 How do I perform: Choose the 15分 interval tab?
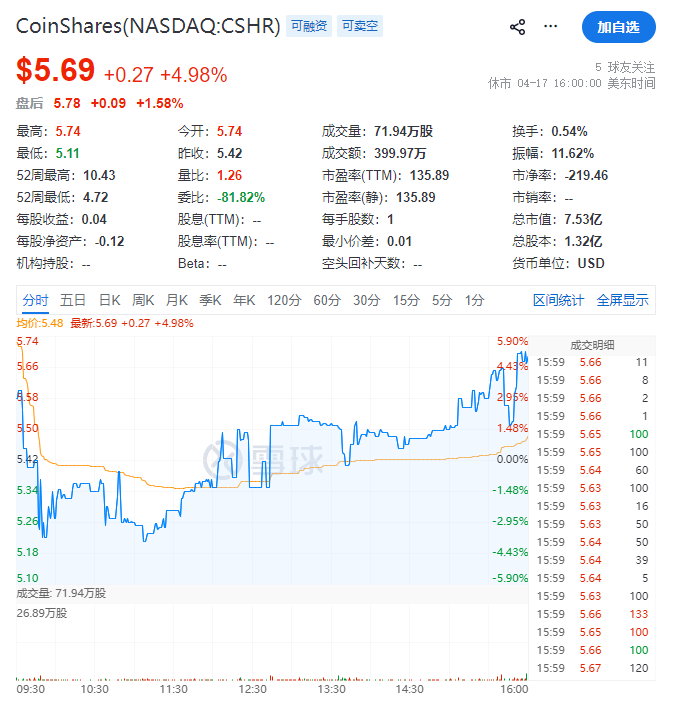pyautogui.click(x=405, y=299)
